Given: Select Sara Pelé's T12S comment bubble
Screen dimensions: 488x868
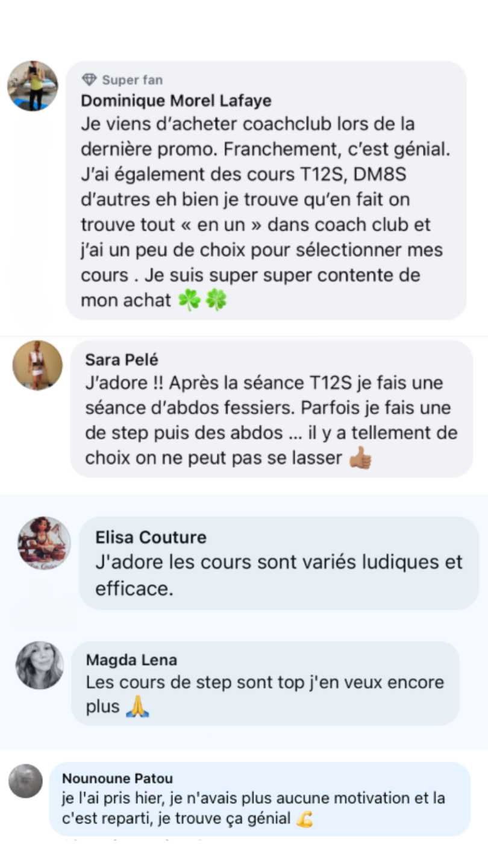Looking at the screenshot, I should point(271,409).
